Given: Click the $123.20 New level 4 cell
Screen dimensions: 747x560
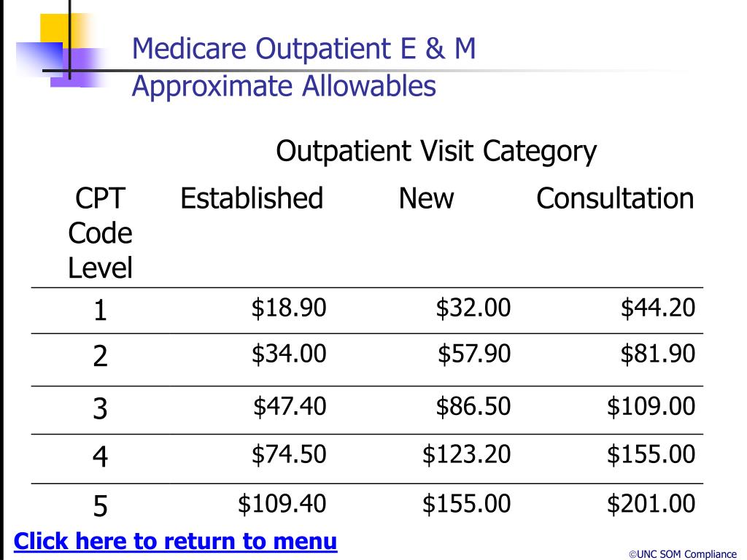Looking at the screenshot, I should pyautogui.click(x=466, y=454).
